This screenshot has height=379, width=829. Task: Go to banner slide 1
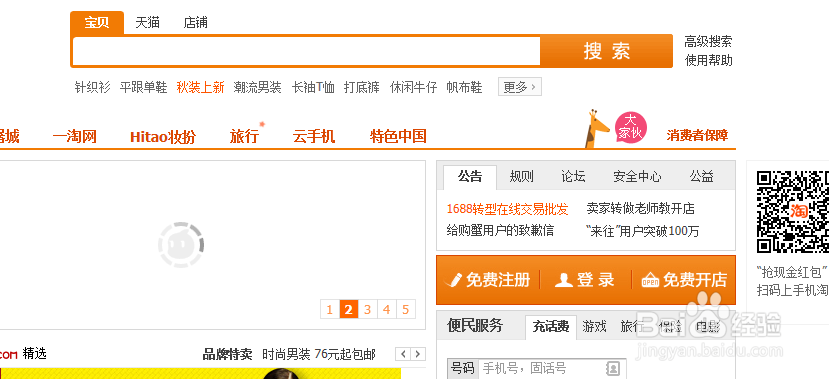click(330, 309)
